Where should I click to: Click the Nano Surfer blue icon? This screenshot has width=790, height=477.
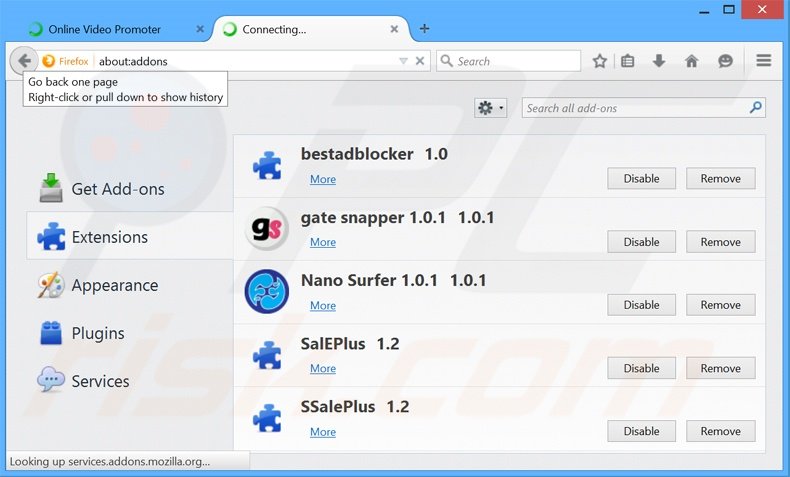(267, 291)
